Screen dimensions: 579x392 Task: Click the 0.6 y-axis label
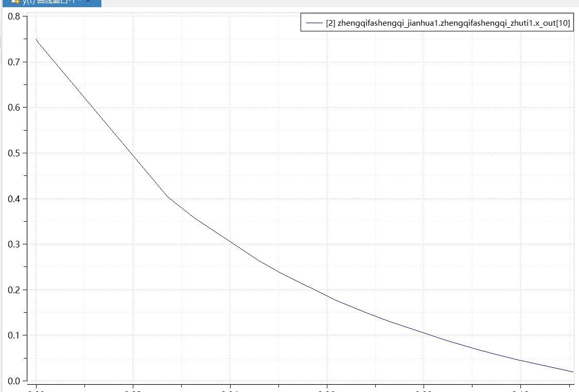14,108
